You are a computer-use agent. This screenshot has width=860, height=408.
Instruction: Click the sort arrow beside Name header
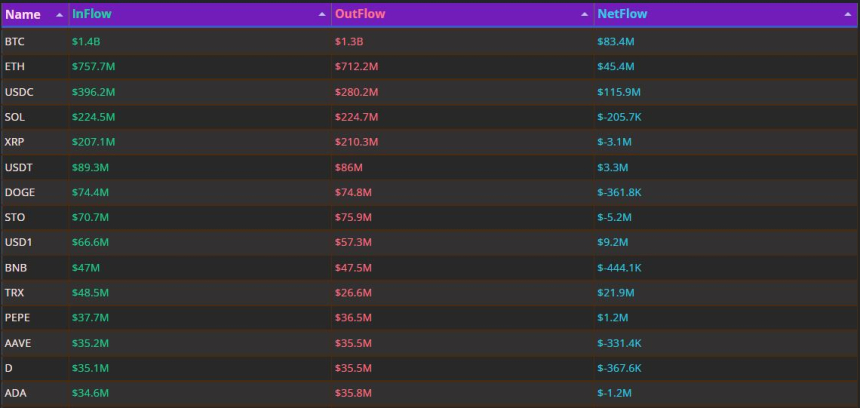click(x=59, y=15)
